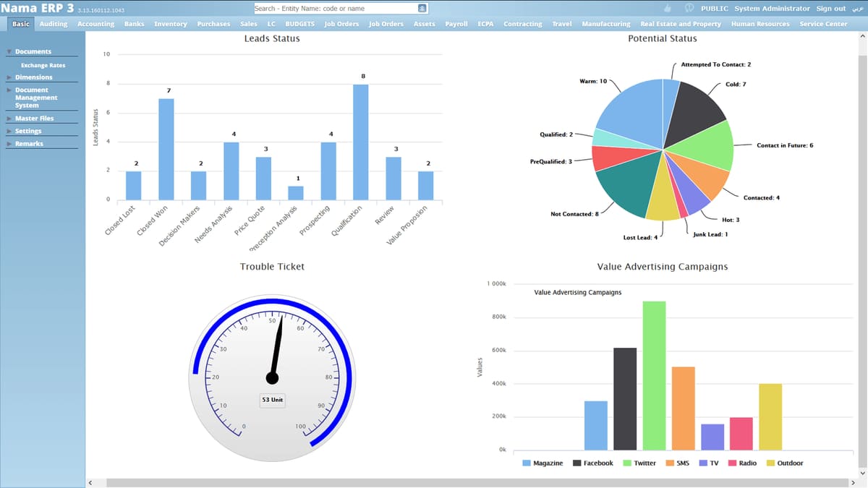Viewport: 868px width, 488px height.
Task: Switch to the Accounting module tab
Action: 96,24
